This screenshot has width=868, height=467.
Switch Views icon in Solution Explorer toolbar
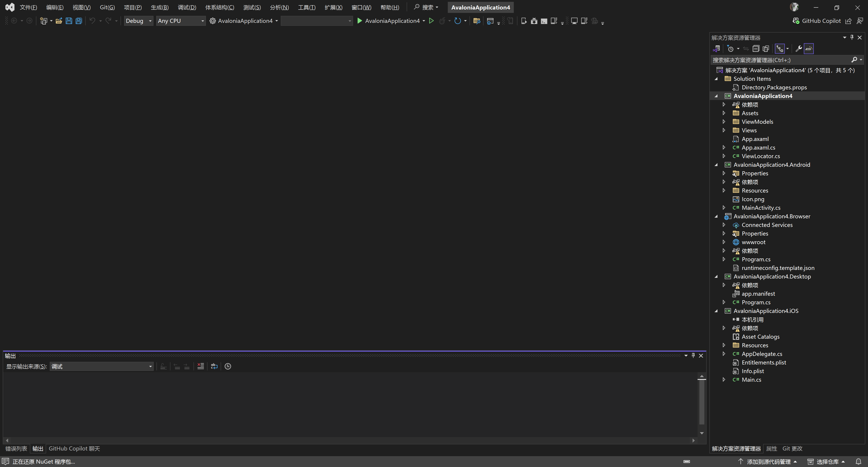tap(716, 49)
